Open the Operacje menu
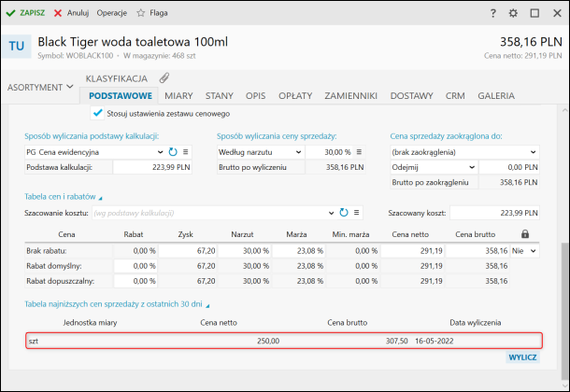Image resolution: width=570 pixels, height=392 pixels. [112, 13]
